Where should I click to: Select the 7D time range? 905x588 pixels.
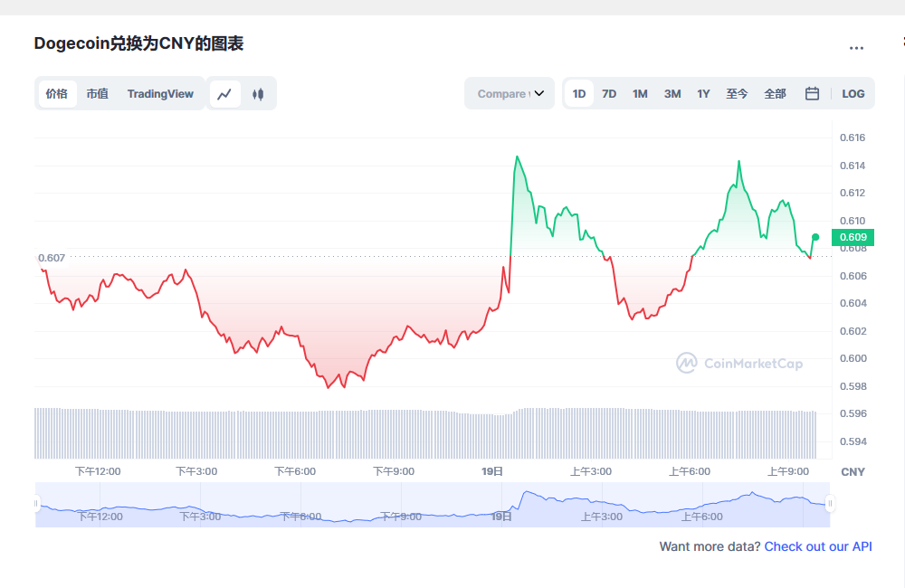[609, 93]
